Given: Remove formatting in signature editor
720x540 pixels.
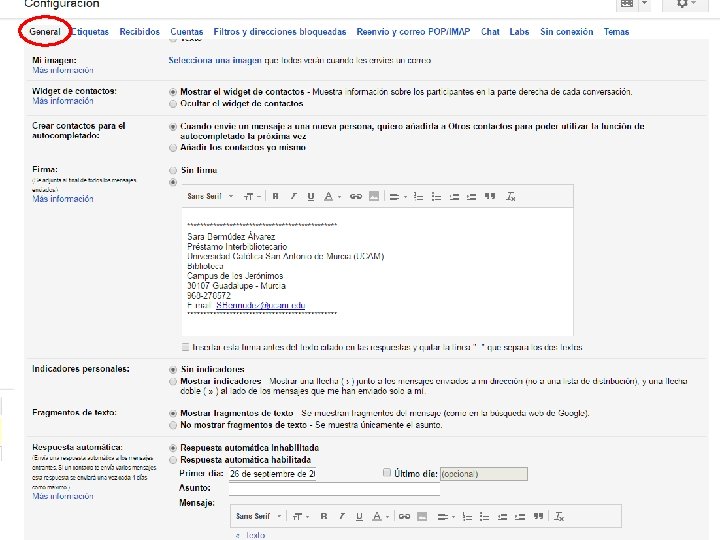Looking at the screenshot, I should tap(511, 197).
